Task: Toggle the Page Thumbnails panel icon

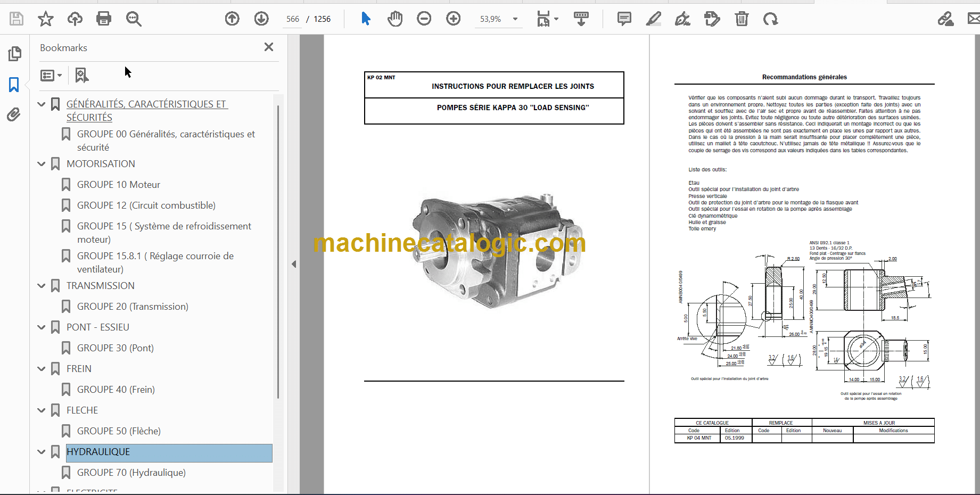Action: [15, 54]
